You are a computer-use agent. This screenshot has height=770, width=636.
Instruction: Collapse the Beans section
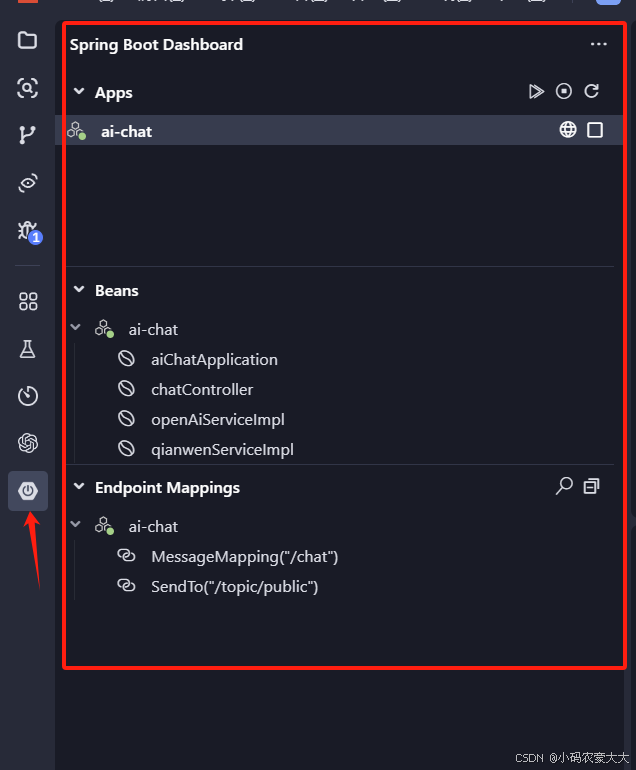pos(79,289)
